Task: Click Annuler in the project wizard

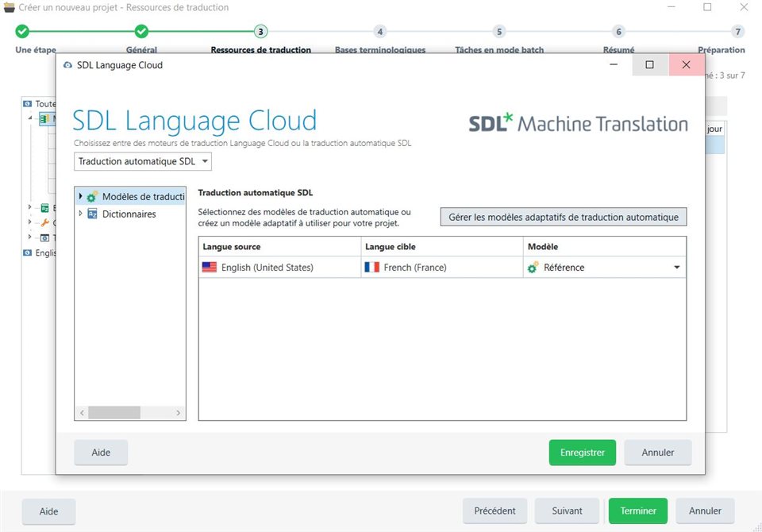Action: point(705,511)
